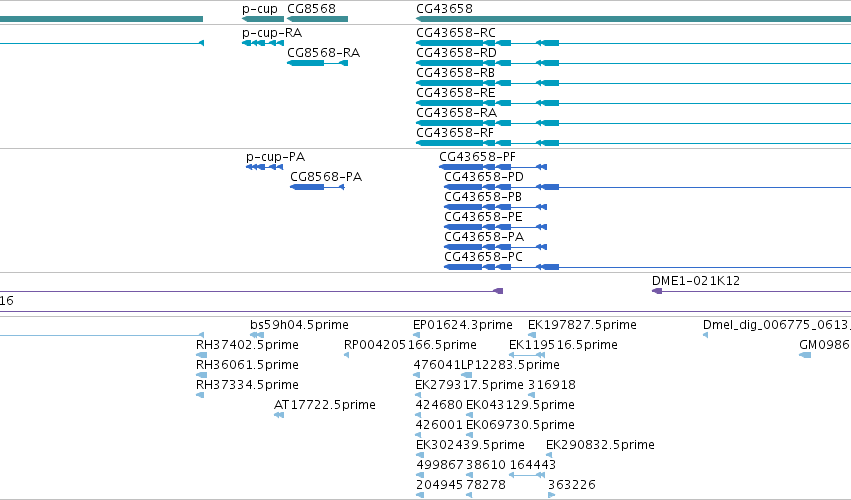Image resolution: width=851 pixels, height=500 pixels.
Task: Click EST EK069730.5prime label
Action: [520, 426]
